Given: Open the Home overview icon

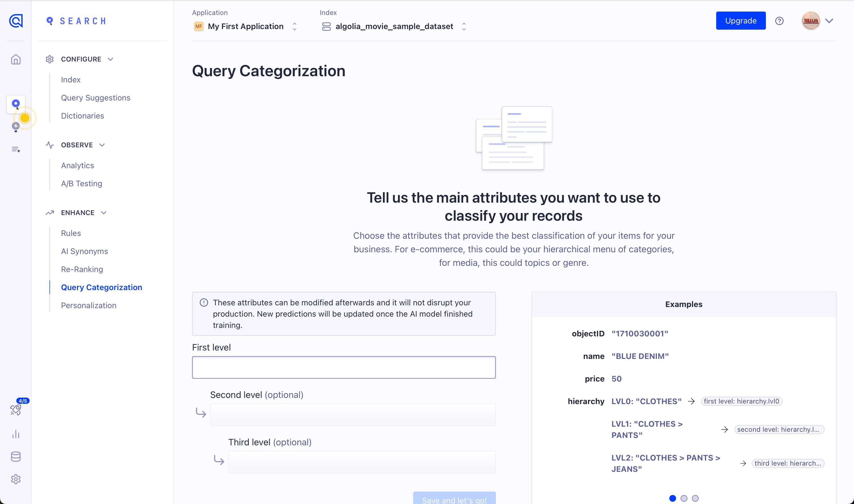Looking at the screenshot, I should (x=16, y=60).
